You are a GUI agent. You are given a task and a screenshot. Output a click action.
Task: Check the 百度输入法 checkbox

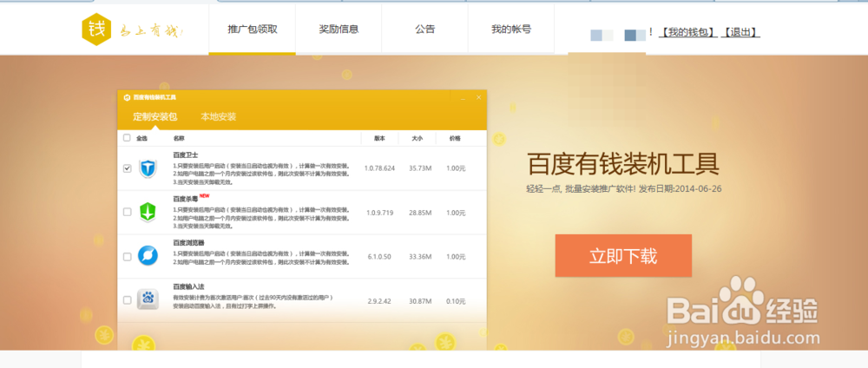[x=128, y=300]
